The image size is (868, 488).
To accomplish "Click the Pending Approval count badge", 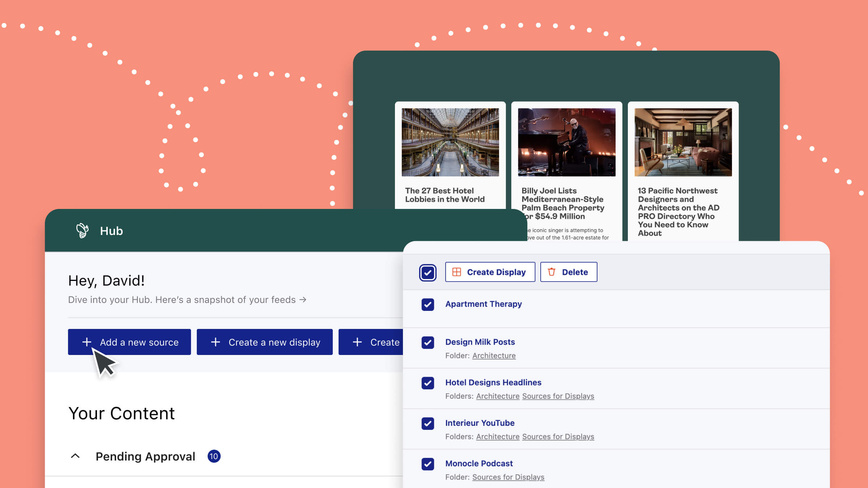I will pyautogui.click(x=214, y=456).
